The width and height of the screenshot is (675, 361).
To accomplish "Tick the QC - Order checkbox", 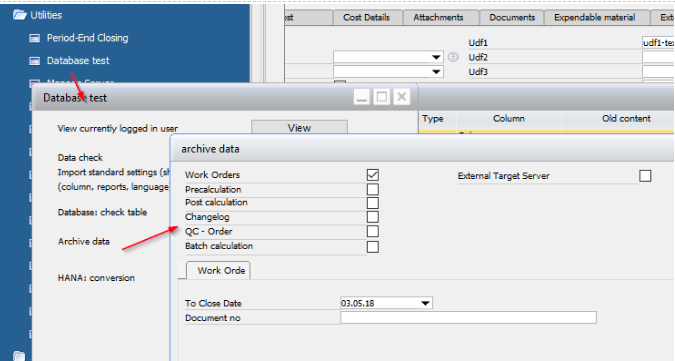I will pyautogui.click(x=373, y=231).
